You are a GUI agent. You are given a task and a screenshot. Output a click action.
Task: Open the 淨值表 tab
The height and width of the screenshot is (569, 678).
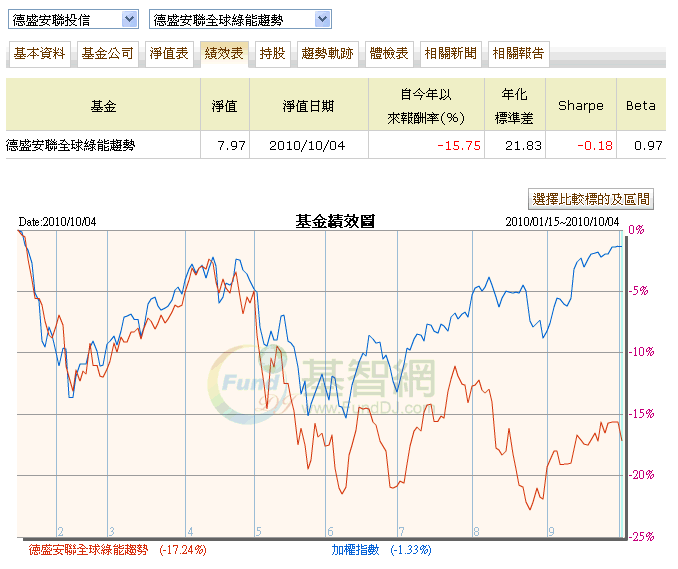point(169,54)
